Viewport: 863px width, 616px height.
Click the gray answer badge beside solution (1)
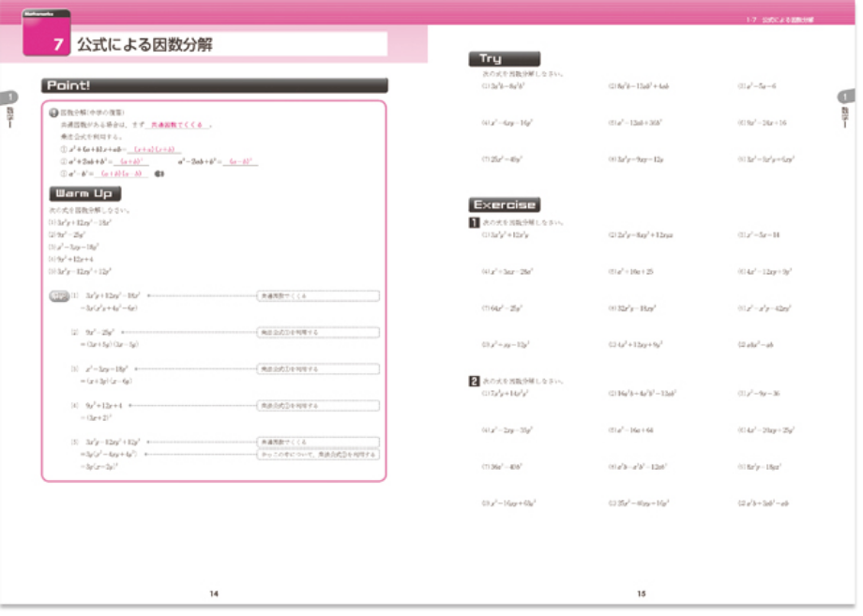[x=58, y=295]
